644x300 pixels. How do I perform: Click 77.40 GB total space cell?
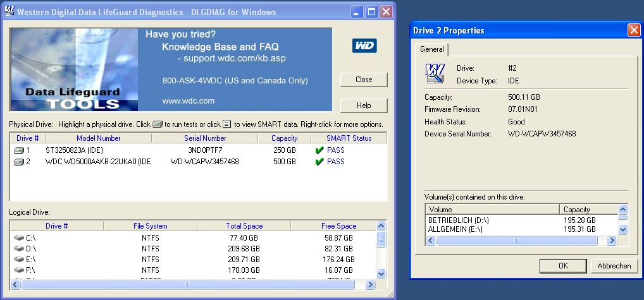tap(244, 237)
